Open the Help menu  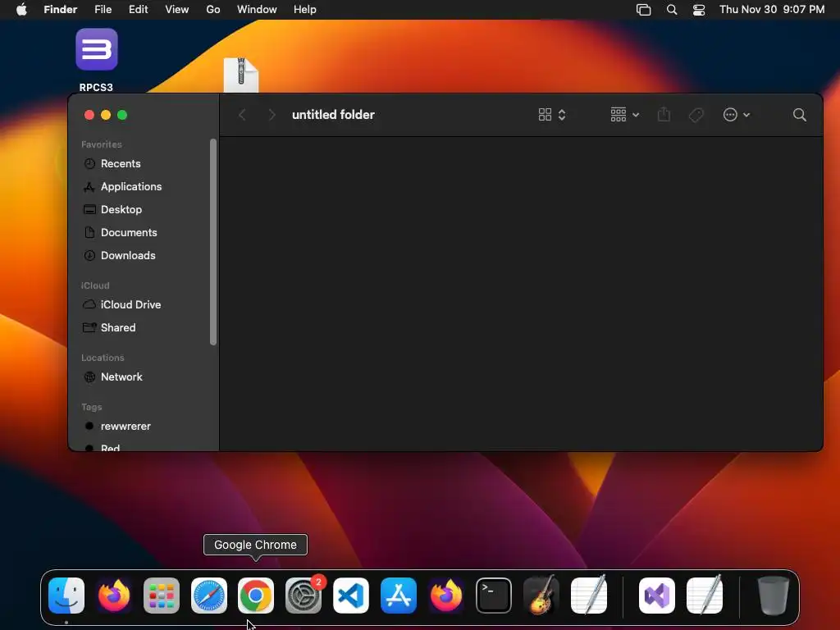[x=305, y=9]
